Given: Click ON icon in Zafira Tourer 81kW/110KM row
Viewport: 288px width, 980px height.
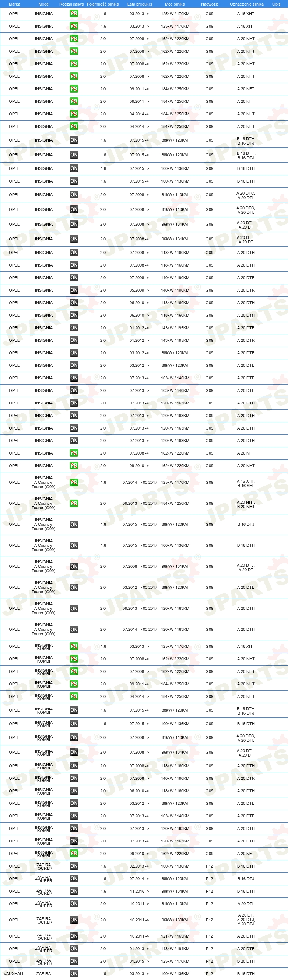Looking at the screenshot, I should [74, 904].
